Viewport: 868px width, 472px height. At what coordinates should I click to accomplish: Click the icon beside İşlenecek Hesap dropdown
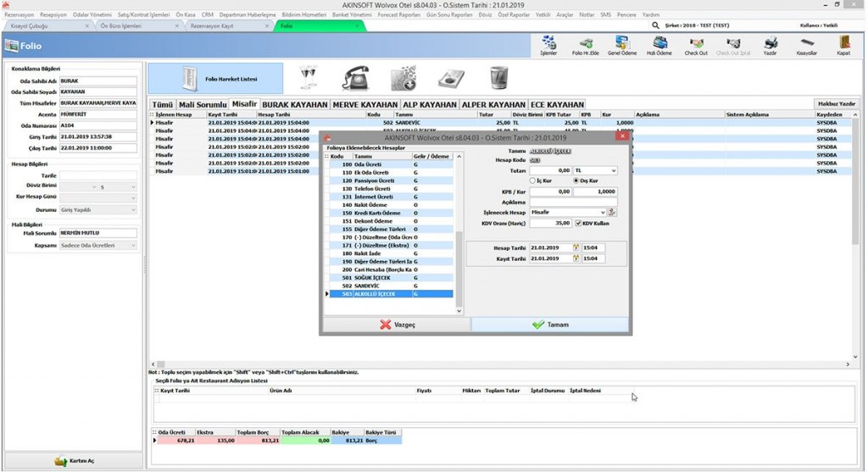click(x=612, y=212)
